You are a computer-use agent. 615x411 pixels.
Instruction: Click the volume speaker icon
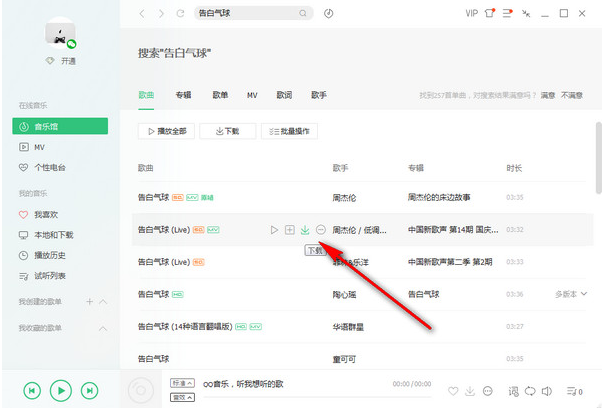(547, 391)
